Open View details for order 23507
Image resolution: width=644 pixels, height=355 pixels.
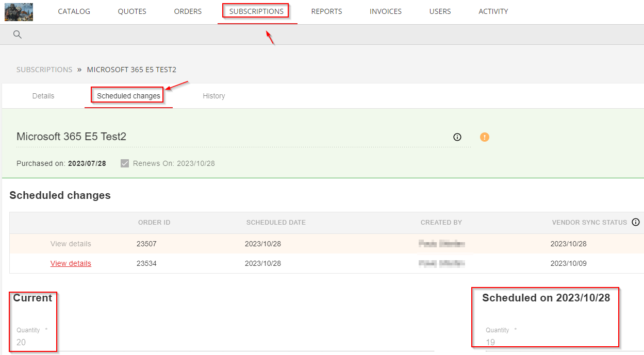(71, 244)
